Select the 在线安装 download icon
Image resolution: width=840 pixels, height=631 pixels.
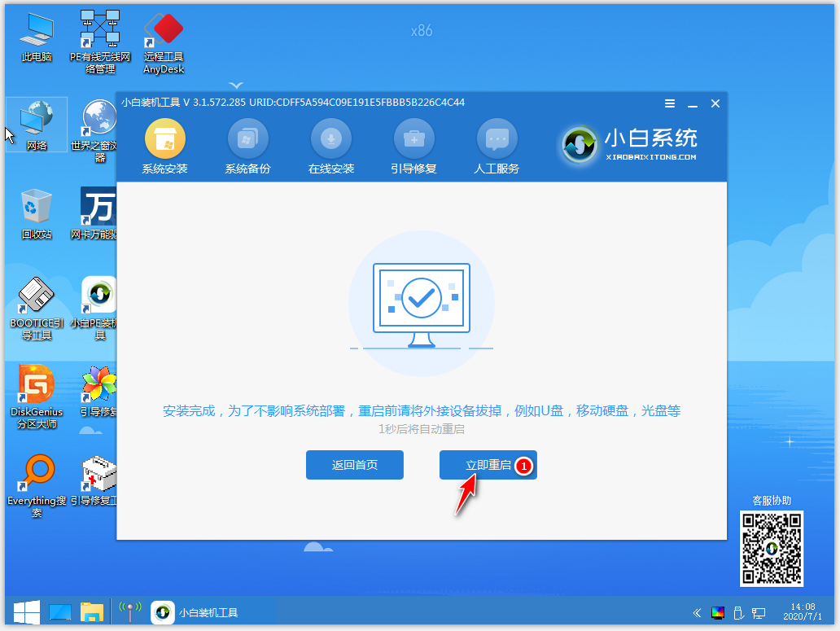click(x=331, y=139)
